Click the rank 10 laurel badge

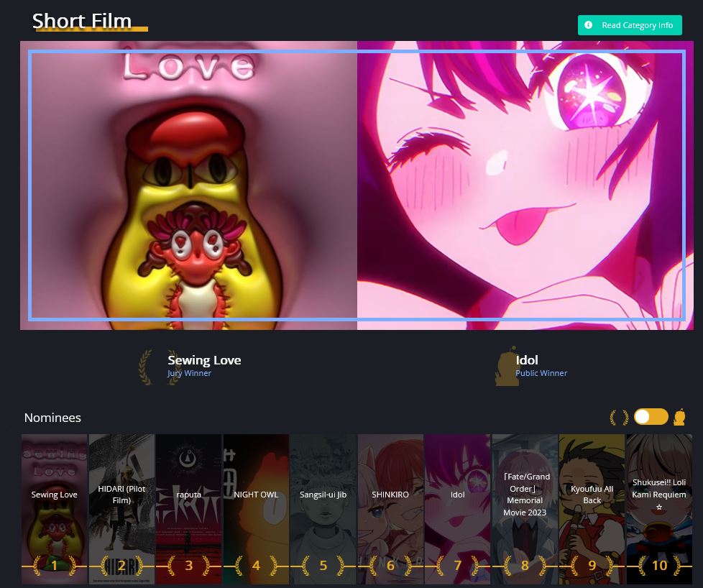tap(659, 566)
